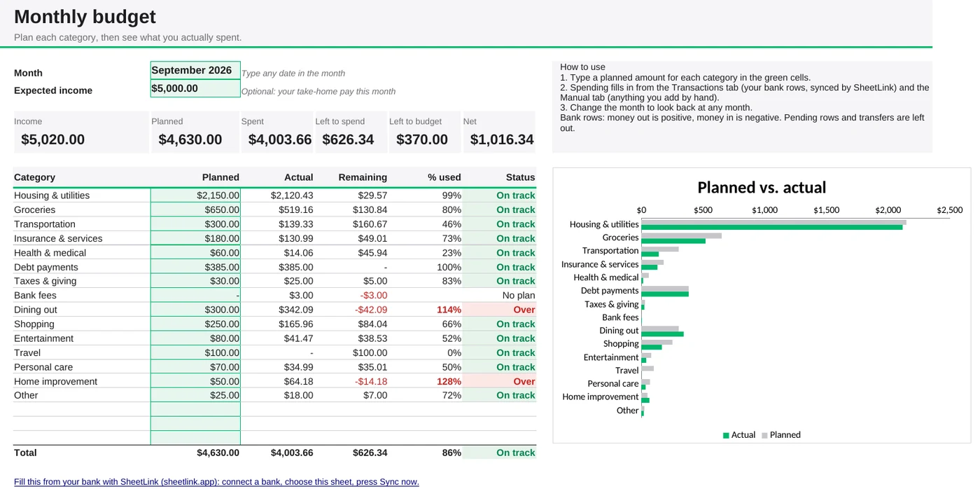Click the Status column header
980x489 pixels.
pyautogui.click(x=520, y=177)
